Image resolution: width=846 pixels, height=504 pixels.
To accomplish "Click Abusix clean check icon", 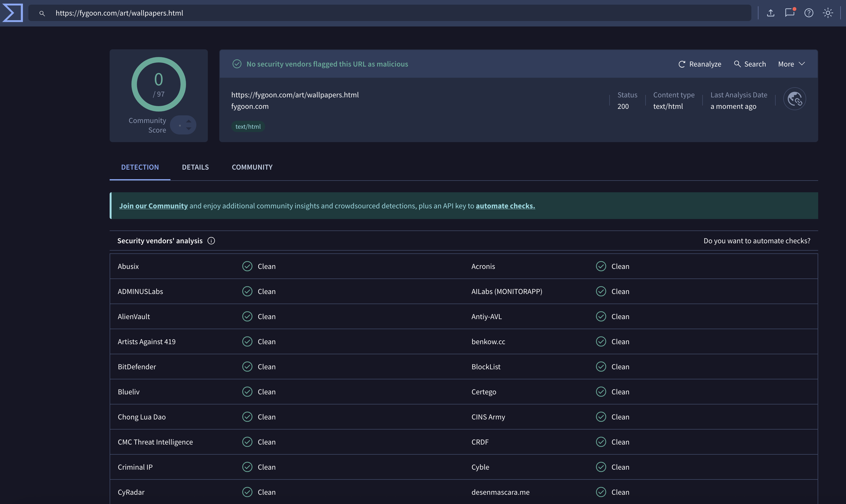I will pos(247,266).
